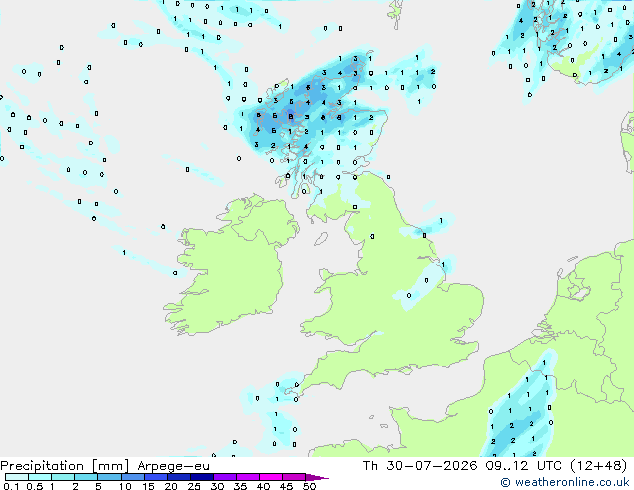Click the over-50 mm arrow tip of the legend
The height and width of the screenshot is (490, 634).
[317, 477]
